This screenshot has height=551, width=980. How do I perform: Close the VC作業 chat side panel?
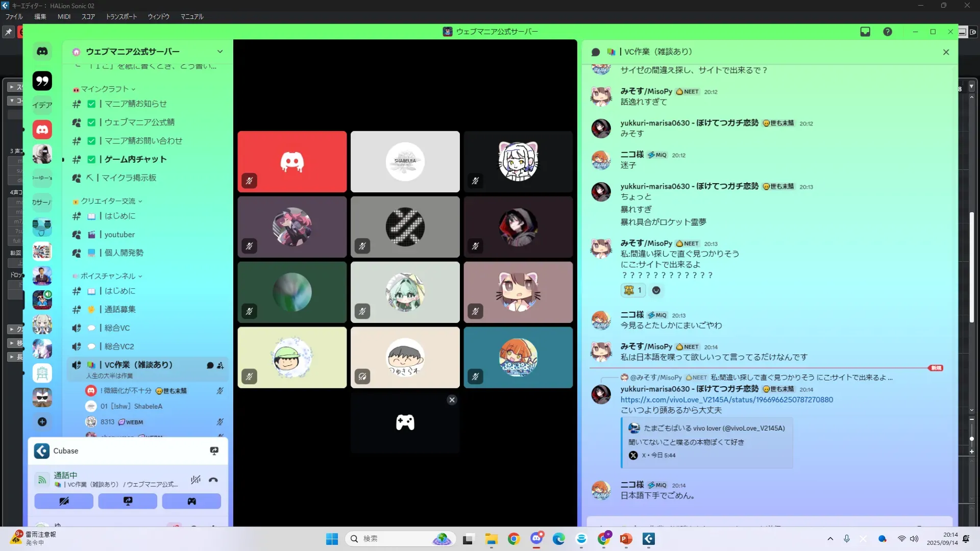(946, 52)
